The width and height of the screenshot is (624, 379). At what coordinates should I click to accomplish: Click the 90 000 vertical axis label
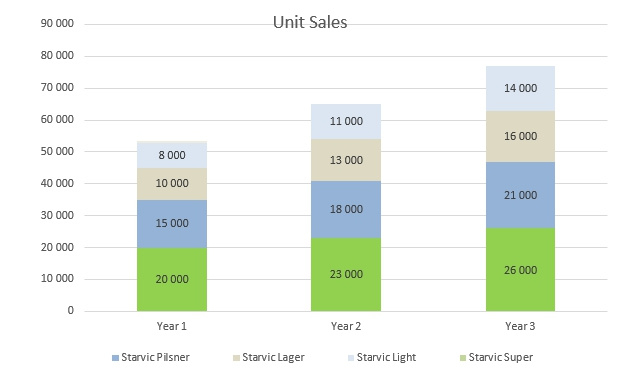pos(57,23)
